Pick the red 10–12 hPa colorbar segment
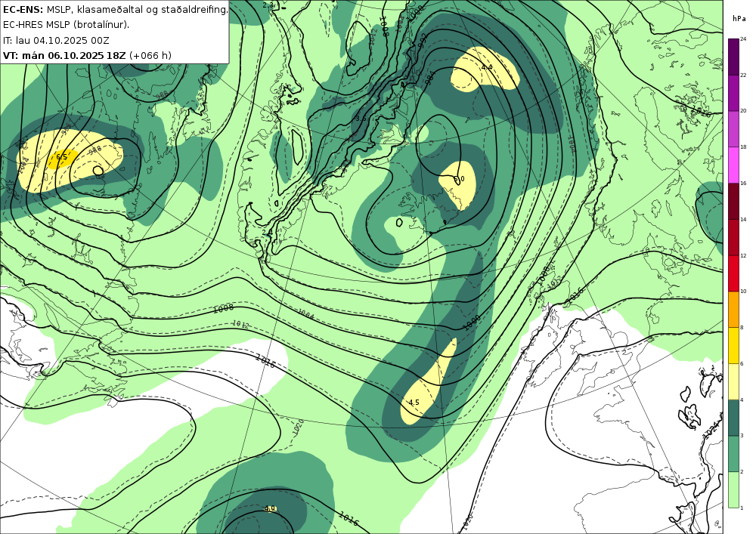Viewport: 756px width, 534px height. (x=733, y=273)
